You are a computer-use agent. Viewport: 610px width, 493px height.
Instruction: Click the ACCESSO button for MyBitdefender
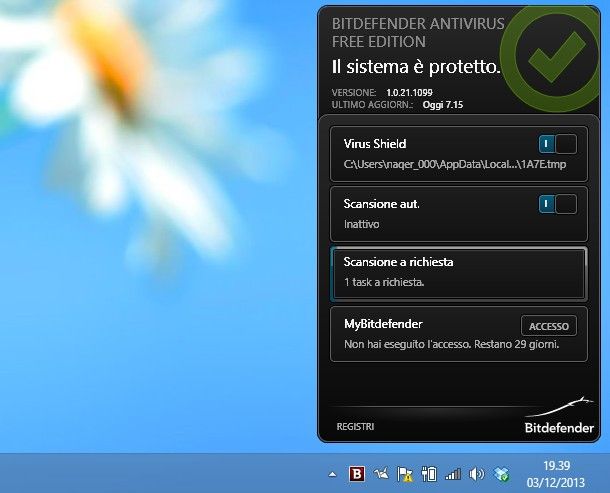tap(549, 326)
